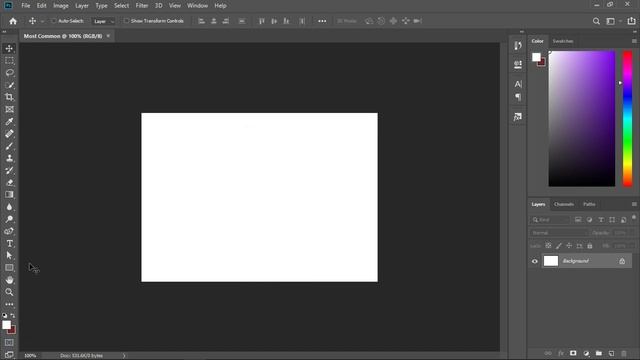This screenshot has height=360, width=640.
Task: Click the foreground color swatch in the Color panel
Action: point(536,57)
